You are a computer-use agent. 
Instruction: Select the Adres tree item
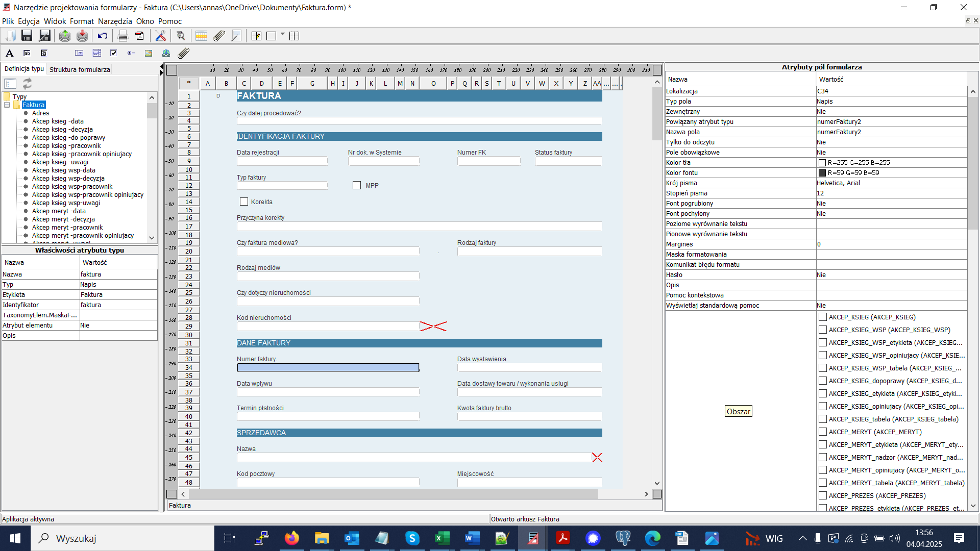[40, 113]
